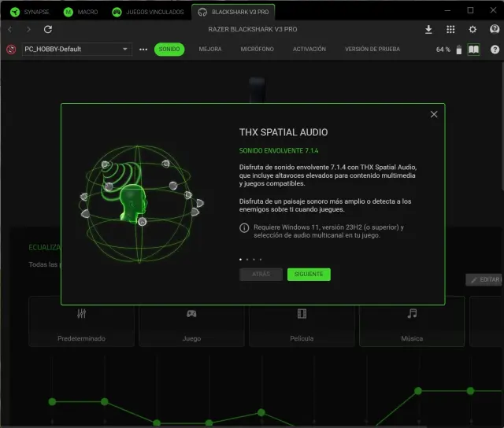Click the SIGUIENTE button

pyautogui.click(x=309, y=275)
